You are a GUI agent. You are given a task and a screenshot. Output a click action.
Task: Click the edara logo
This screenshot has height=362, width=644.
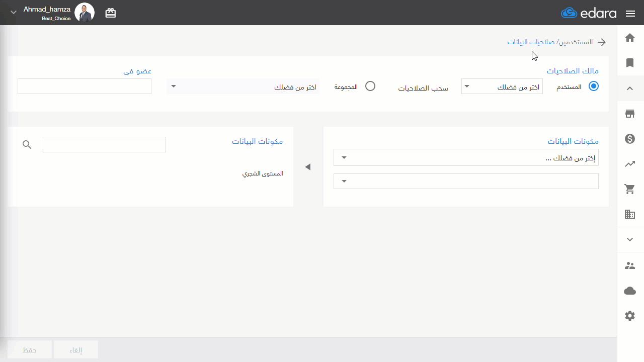[589, 13]
